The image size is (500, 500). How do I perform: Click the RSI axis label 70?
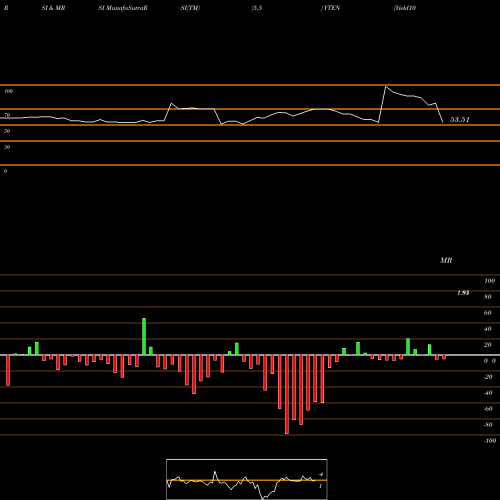[7, 115]
